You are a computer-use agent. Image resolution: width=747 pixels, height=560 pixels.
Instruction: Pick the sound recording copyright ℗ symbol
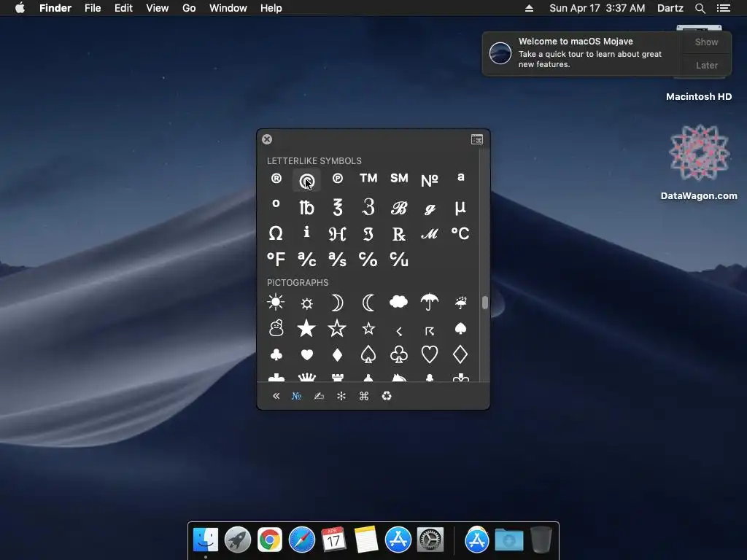(337, 179)
